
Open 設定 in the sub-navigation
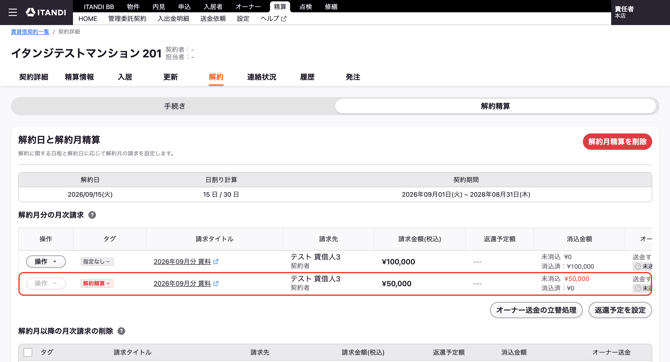click(x=243, y=19)
